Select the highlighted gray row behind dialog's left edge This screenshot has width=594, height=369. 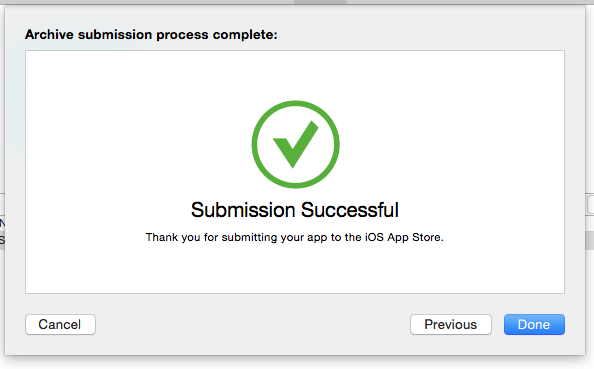click(2, 240)
